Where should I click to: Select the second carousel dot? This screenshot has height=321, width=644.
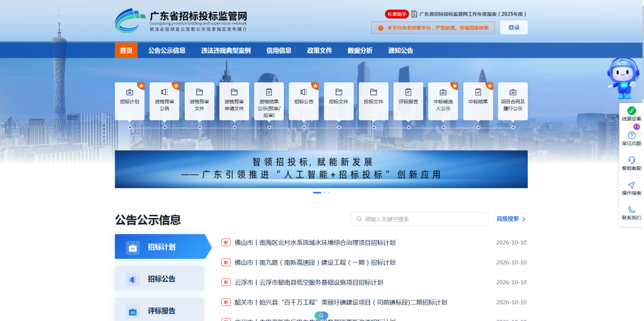(x=324, y=192)
